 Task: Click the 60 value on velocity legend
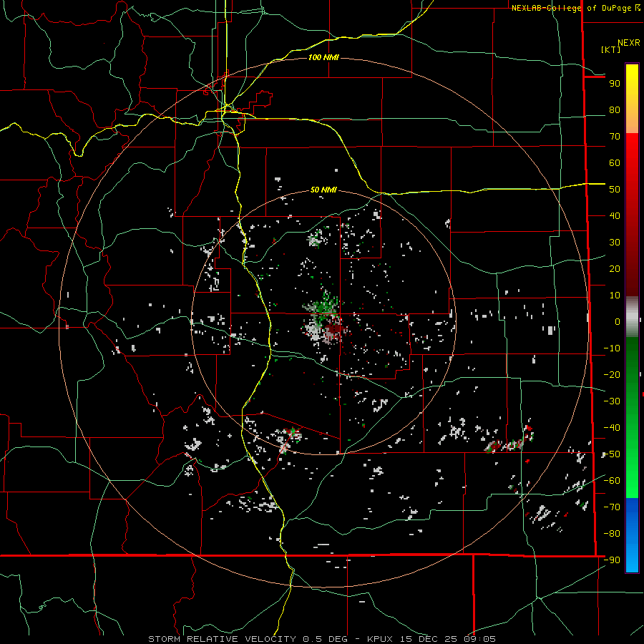pyautogui.click(x=615, y=162)
